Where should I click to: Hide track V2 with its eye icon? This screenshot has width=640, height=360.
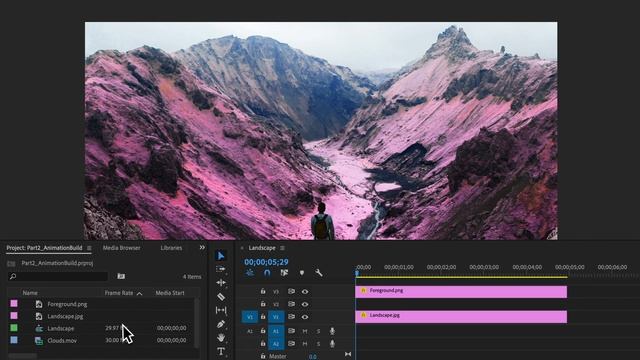click(305, 304)
